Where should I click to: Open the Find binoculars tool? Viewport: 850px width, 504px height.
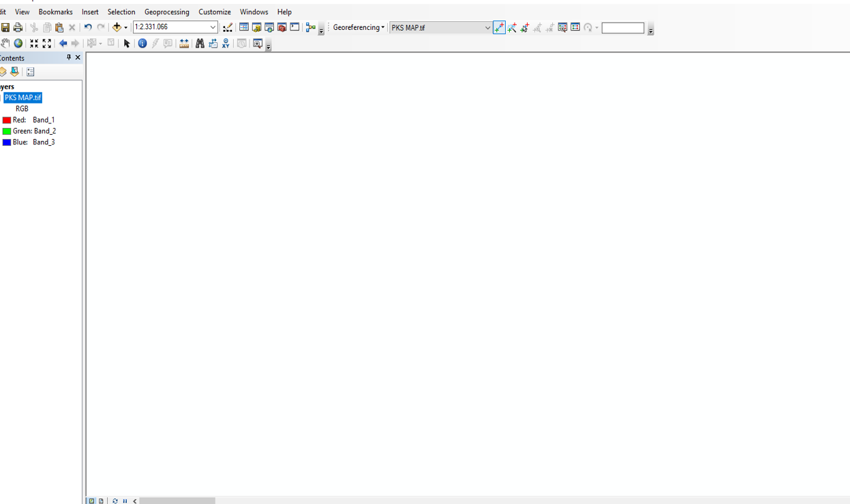tap(200, 44)
